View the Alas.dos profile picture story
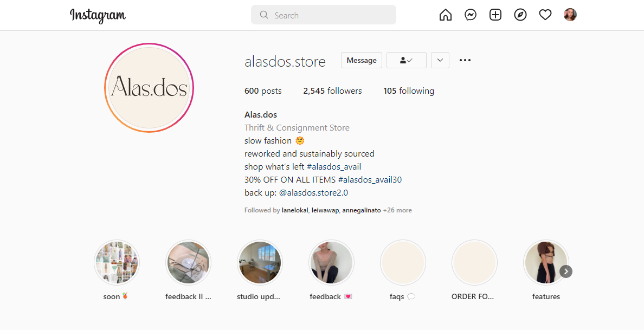 point(149,88)
